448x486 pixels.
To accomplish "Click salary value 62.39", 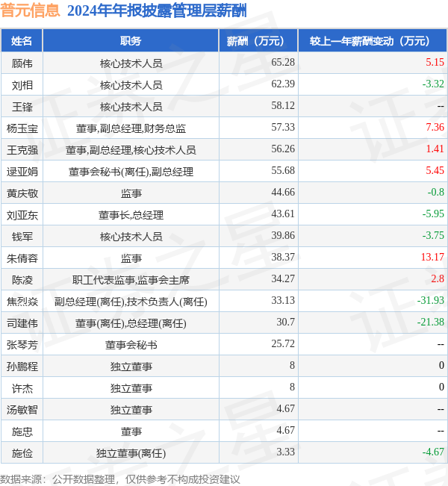I will click(x=283, y=84).
